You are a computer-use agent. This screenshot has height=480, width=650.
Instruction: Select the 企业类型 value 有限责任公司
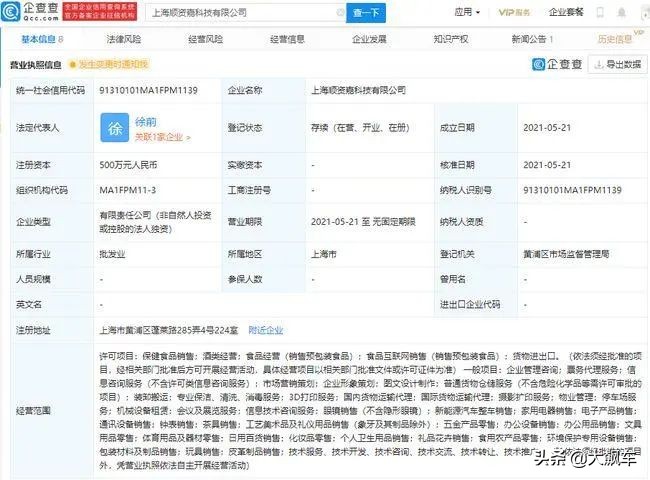(x=155, y=222)
